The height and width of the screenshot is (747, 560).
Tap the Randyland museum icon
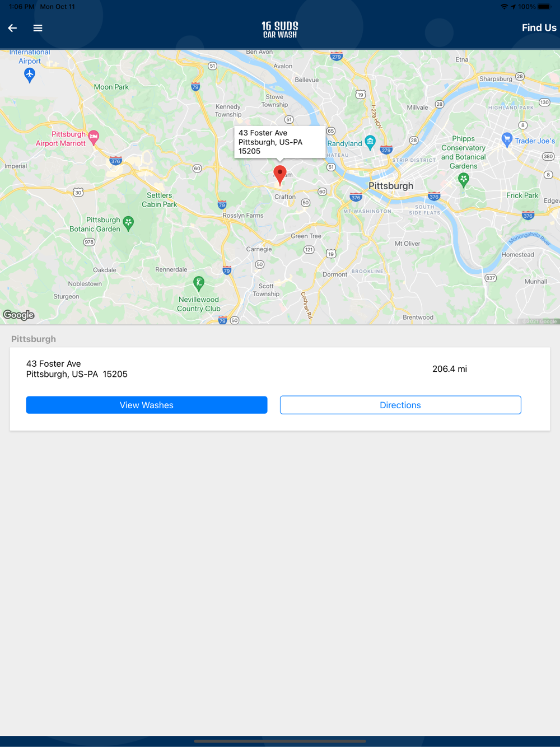(370, 142)
